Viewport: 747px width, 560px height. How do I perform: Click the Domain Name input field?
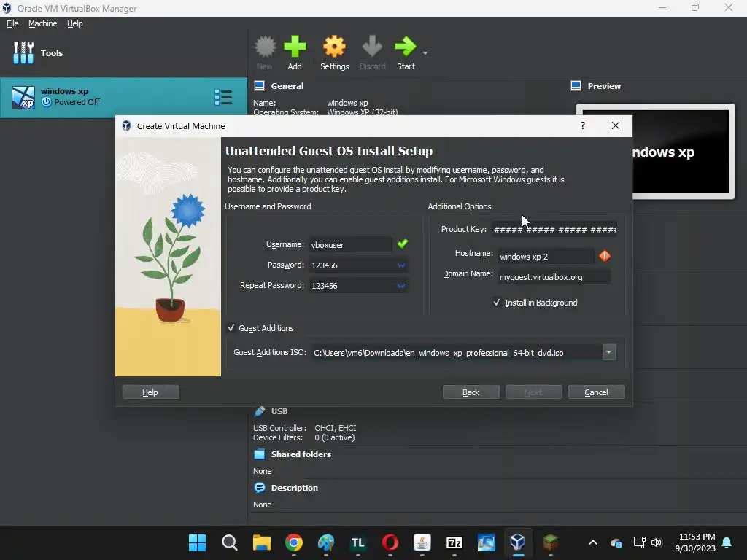coord(554,276)
